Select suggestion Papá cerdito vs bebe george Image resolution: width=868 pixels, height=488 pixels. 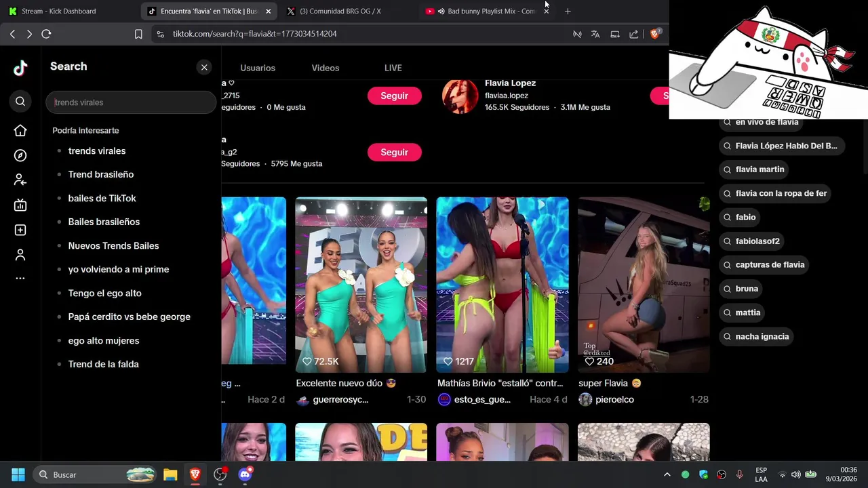coord(130,317)
